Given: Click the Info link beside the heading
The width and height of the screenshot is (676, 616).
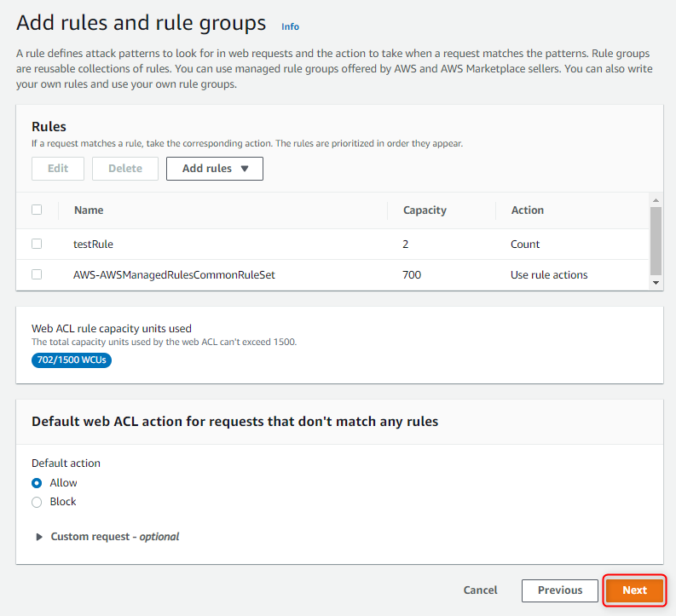Looking at the screenshot, I should 290,26.
